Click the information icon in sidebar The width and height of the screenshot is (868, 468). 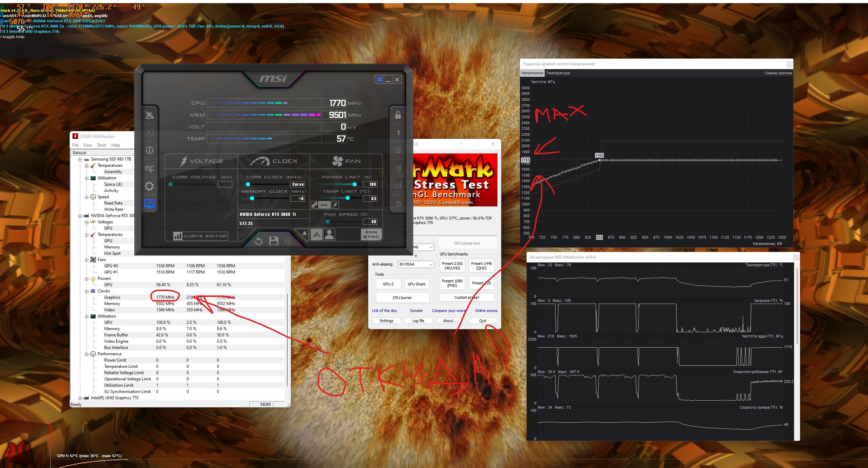(x=150, y=150)
